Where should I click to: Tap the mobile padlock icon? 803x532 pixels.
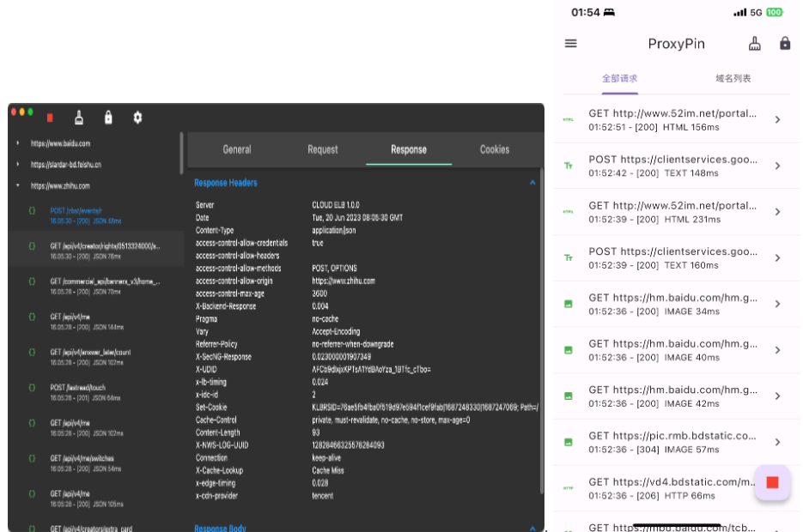[785, 44]
